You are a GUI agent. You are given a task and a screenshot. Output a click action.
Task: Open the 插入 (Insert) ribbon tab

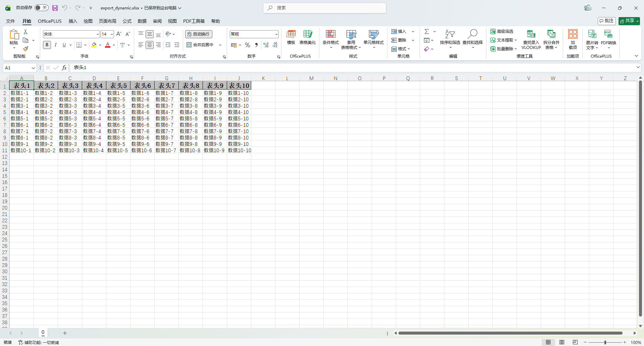[73, 21]
